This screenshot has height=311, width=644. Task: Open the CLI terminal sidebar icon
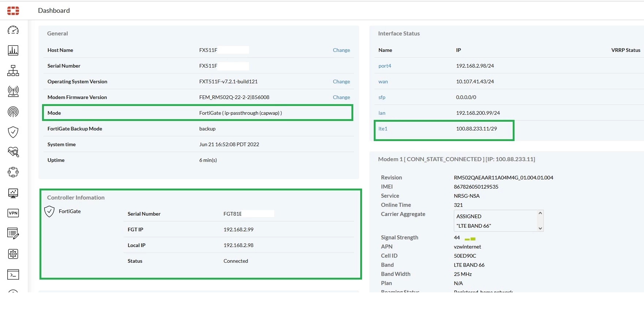(x=13, y=274)
